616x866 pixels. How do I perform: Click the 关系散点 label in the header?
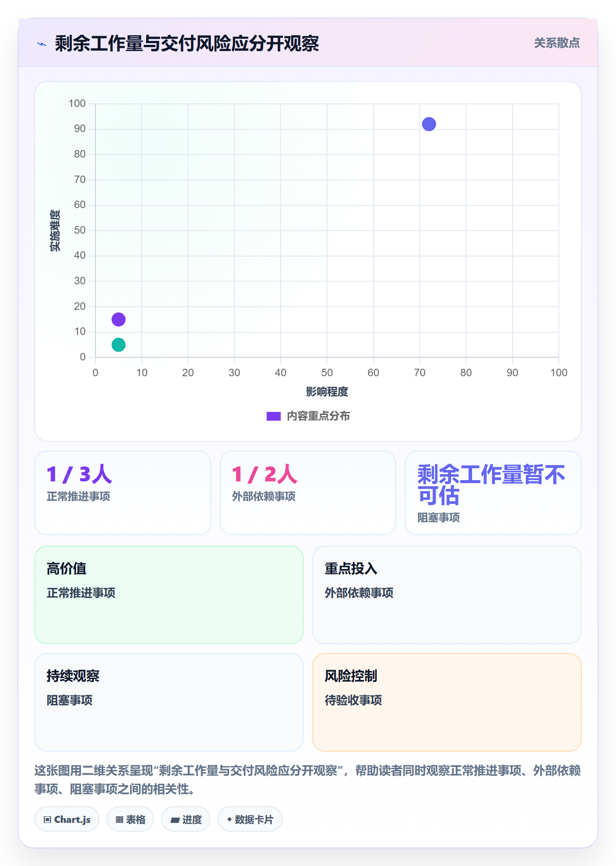pyautogui.click(x=557, y=43)
